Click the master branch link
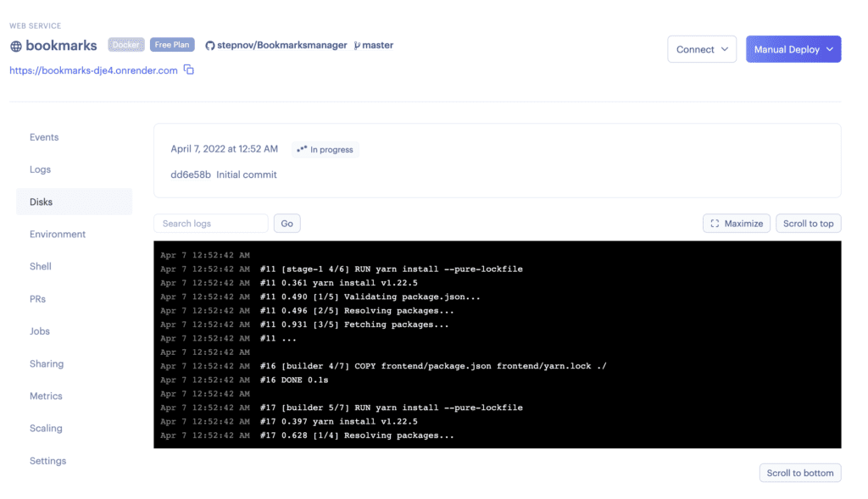Screen dimensions: 868x499 377,46
